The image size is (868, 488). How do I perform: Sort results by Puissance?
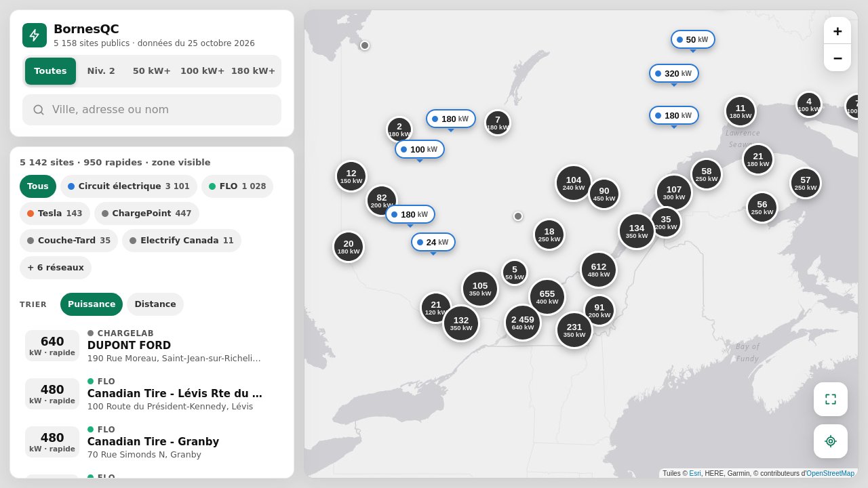point(92,304)
